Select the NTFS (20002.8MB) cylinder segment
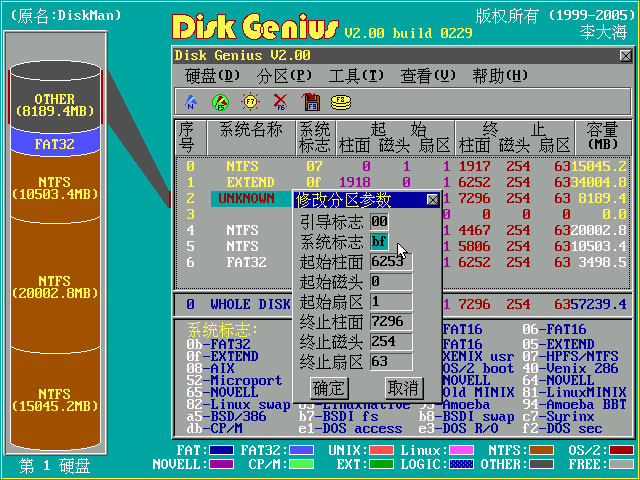Image resolution: width=640 pixels, height=480 pixels. pos(55,287)
